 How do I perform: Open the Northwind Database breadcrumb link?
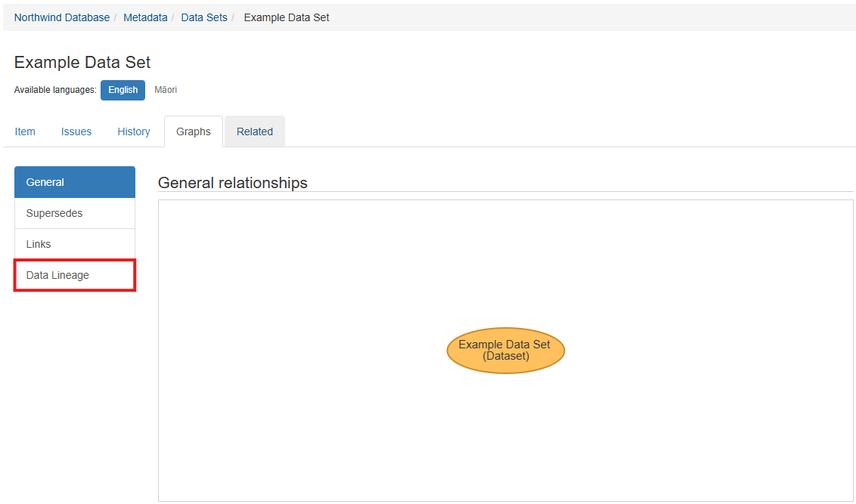62,17
